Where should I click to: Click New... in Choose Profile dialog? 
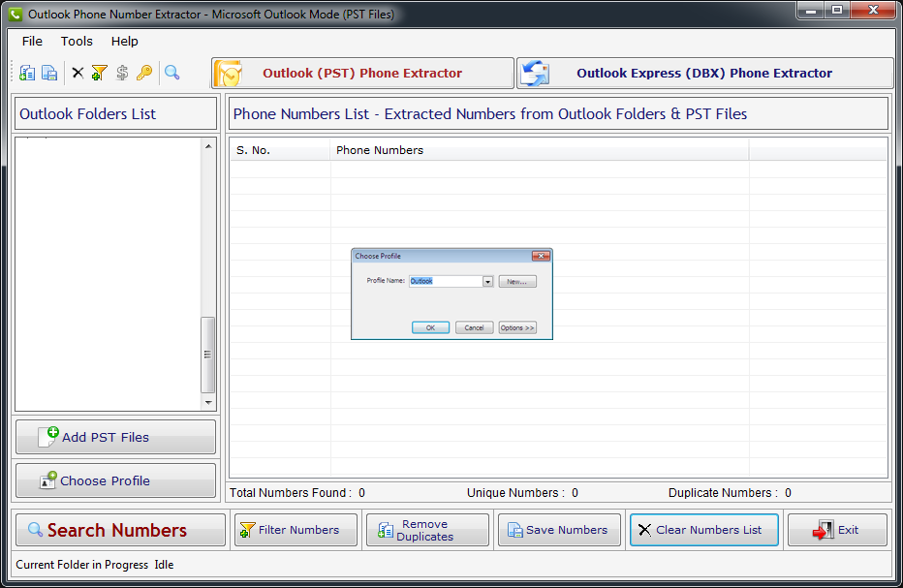tap(517, 281)
